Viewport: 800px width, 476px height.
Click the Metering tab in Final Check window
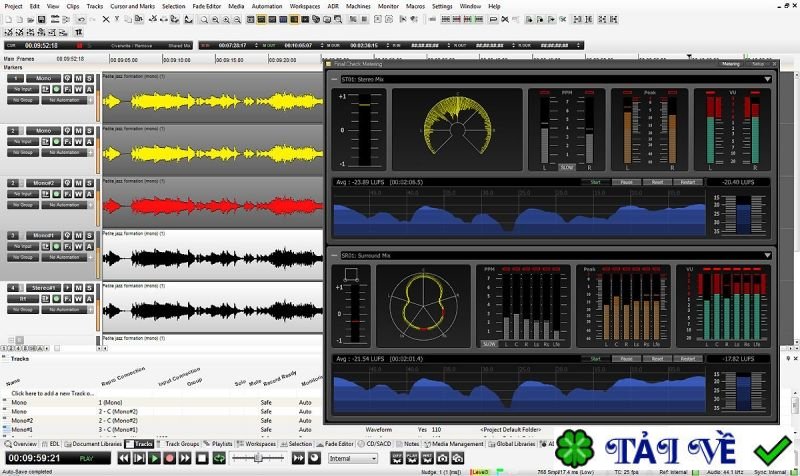click(x=731, y=64)
